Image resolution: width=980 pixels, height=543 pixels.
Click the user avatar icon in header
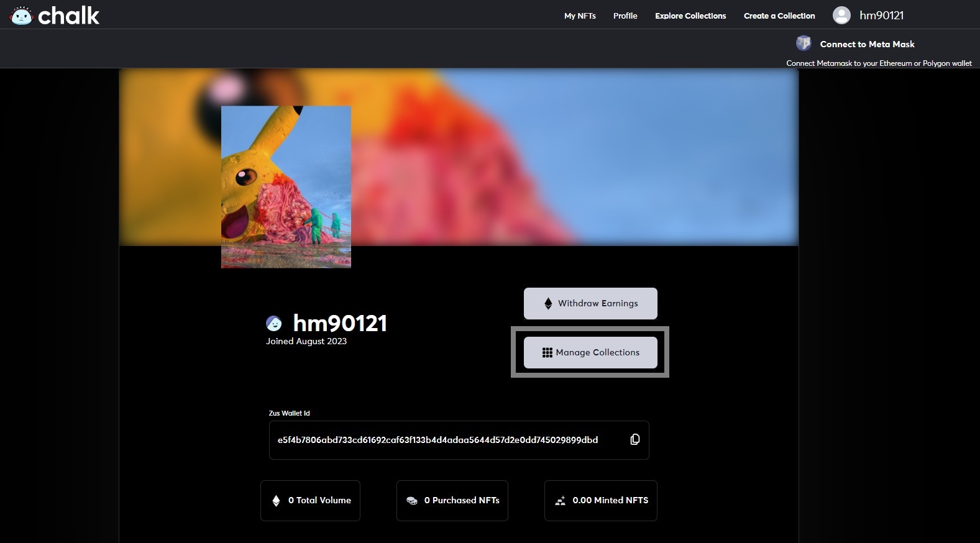(841, 16)
